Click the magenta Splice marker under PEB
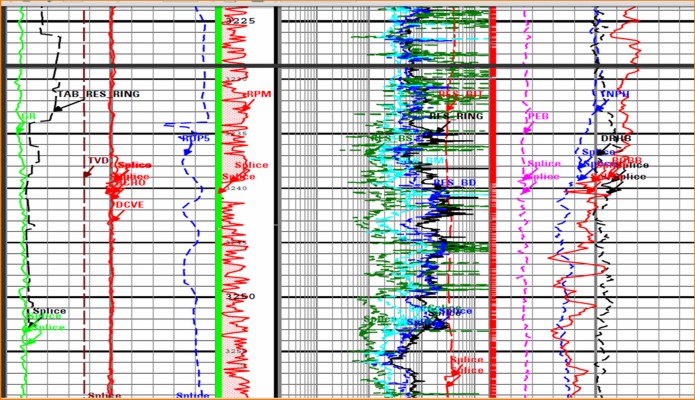The image size is (695, 400). click(543, 164)
